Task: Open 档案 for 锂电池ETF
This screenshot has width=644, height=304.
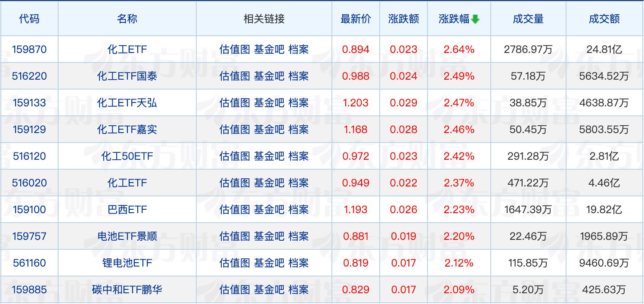Action: [x=298, y=263]
